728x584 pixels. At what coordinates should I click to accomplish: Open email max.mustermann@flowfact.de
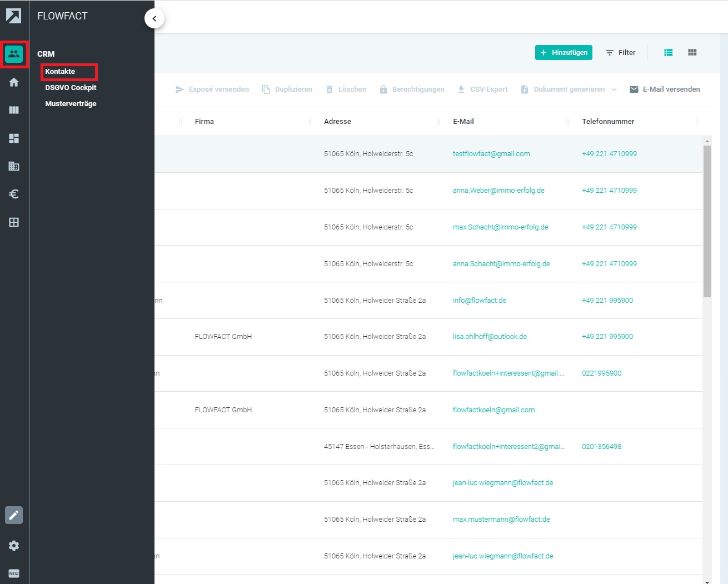501,519
